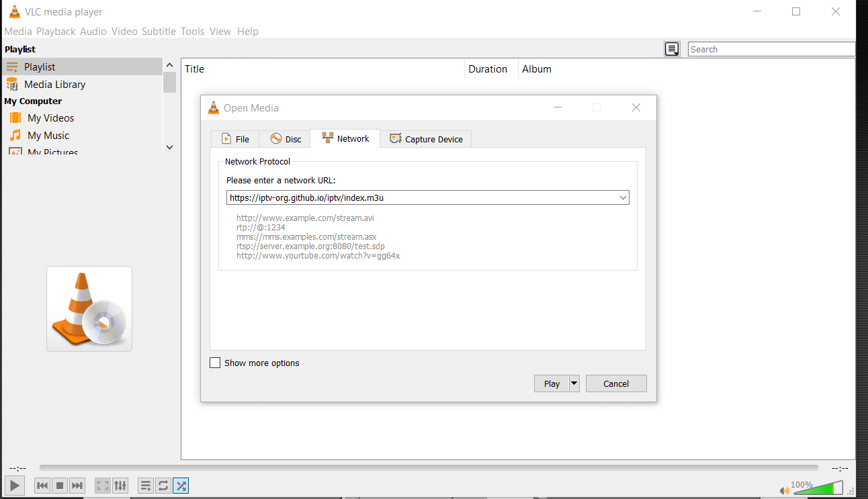The height and width of the screenshot is (499, 868).
Task: Switch to the Disc tab
Action: coord(286,139)
